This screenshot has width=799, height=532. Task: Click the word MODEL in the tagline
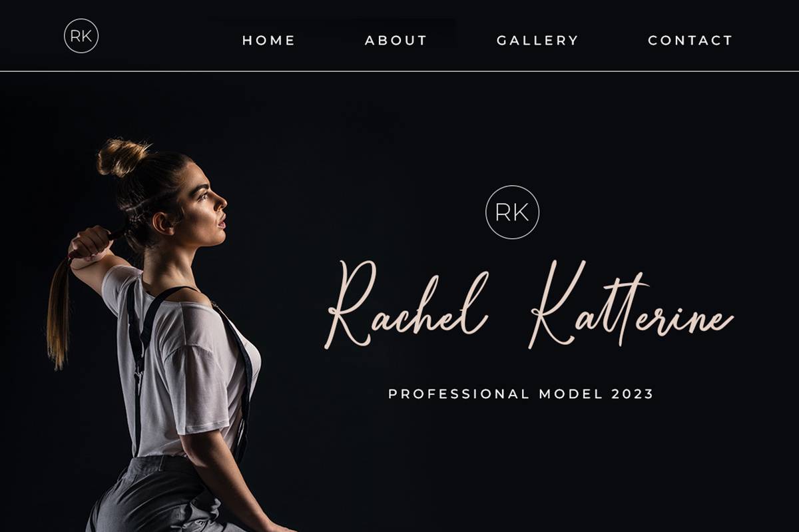(x=572, y=394)
